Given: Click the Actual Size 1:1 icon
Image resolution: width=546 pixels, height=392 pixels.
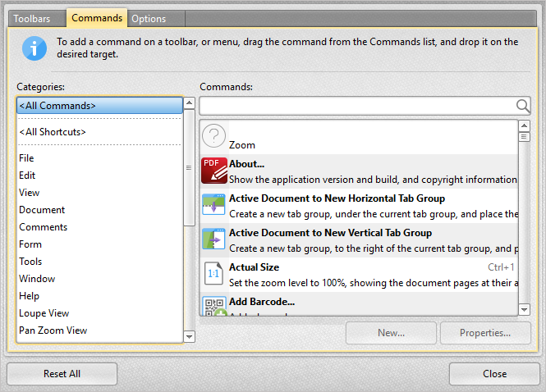Looking at the screenshot, I should pyautogui.click(x=214, y=274).
